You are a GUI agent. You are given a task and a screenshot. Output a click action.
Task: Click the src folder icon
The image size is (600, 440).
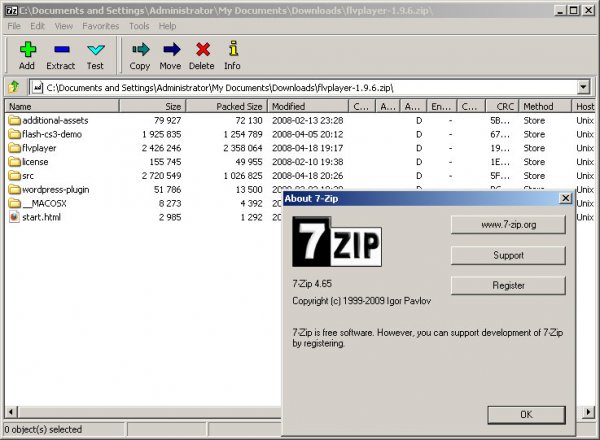coord(14,176)
